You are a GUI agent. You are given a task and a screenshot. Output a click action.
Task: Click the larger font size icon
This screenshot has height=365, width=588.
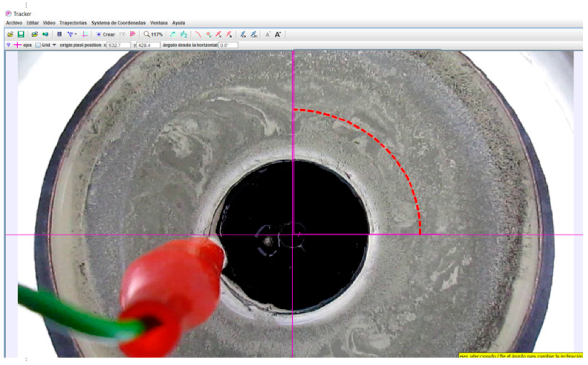[278, 34]
